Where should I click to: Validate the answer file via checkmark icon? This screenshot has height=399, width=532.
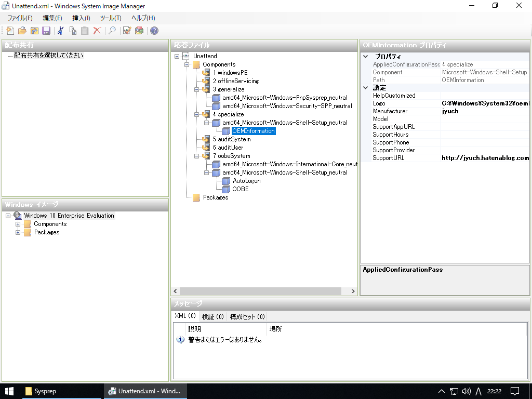127,31
